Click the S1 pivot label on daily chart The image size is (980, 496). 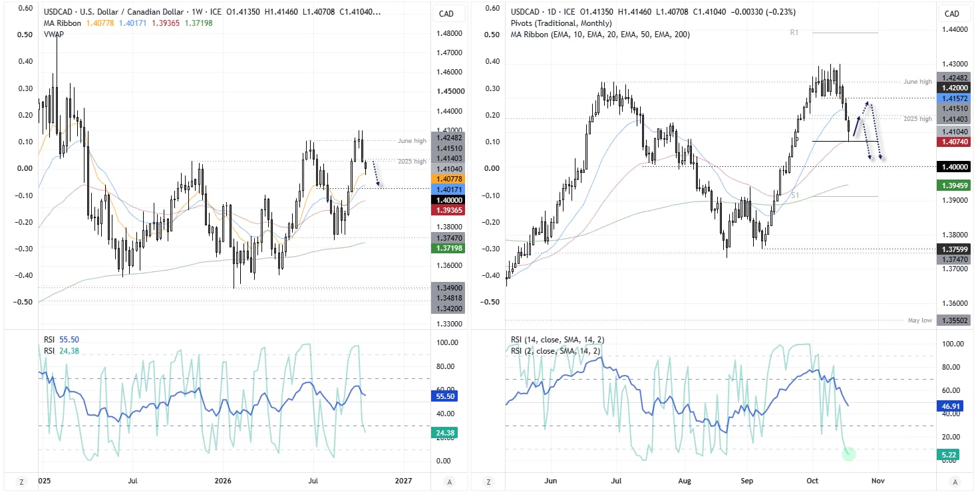pos(794,195)
